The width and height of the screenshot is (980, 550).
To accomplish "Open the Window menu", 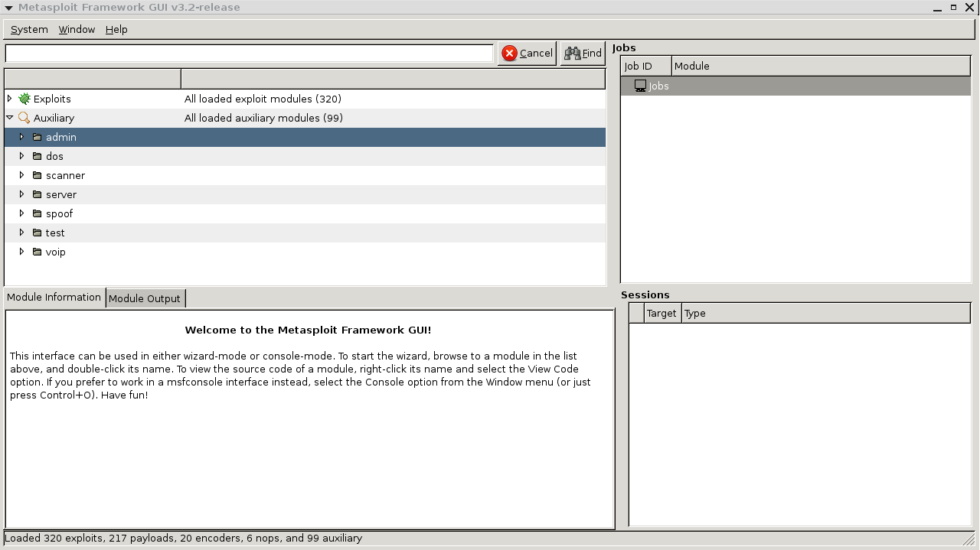I will [77, 29].
